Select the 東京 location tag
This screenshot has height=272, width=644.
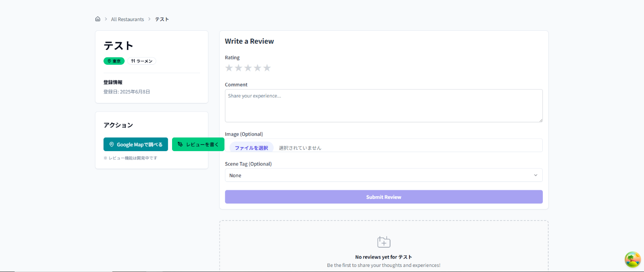click(114, 61)
